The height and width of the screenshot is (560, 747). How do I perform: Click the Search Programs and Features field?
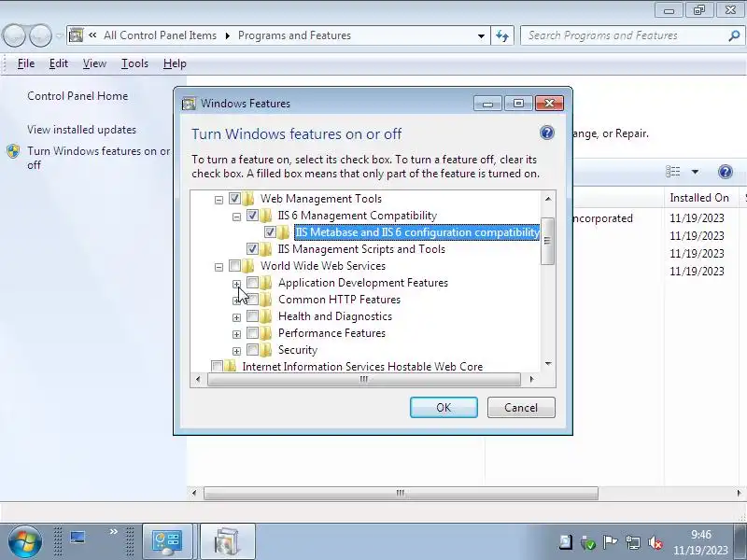tap(625, 35)
